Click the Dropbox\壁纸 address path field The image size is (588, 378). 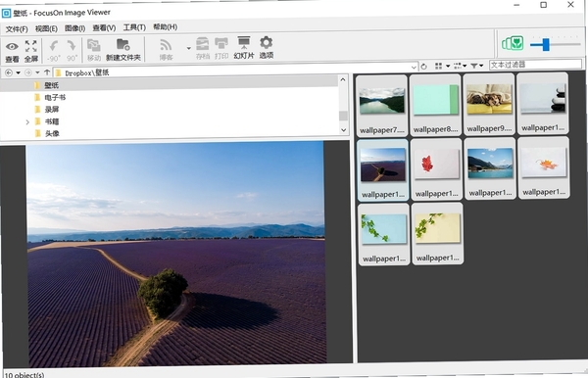click(x=235, y=71)
